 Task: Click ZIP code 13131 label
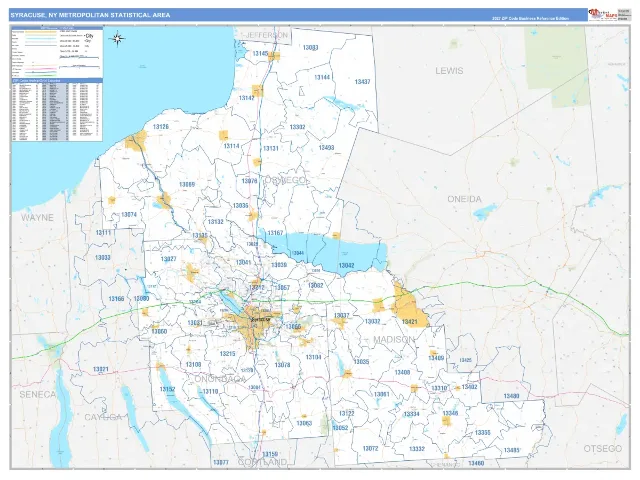coord(271,149)
